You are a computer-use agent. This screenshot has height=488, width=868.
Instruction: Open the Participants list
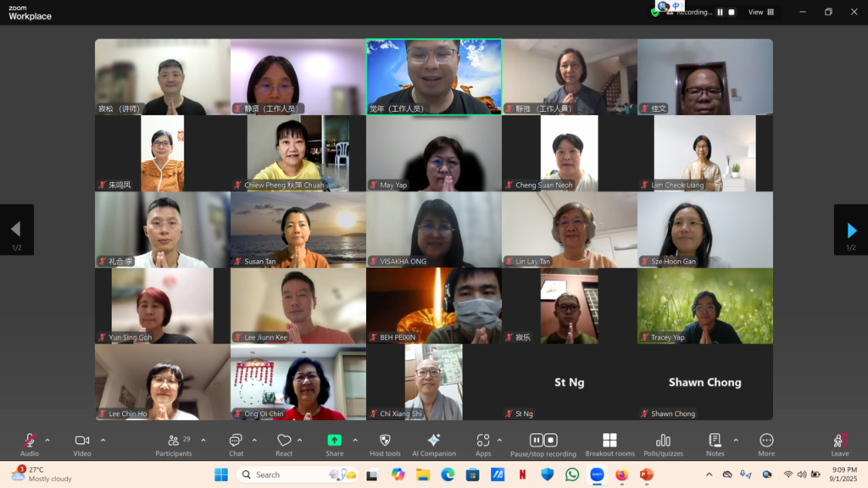tap(174, 444)
